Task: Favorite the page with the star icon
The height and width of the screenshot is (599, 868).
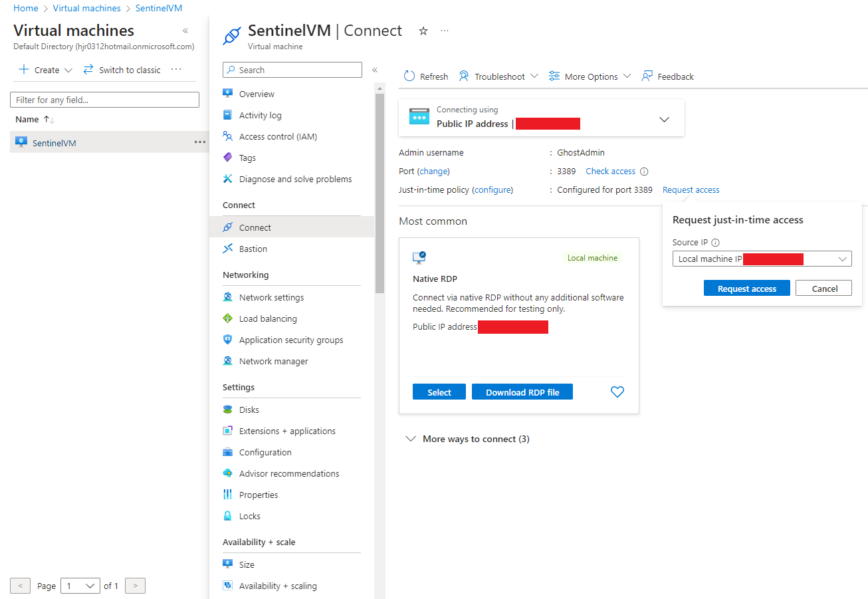Action: [423, 31]
